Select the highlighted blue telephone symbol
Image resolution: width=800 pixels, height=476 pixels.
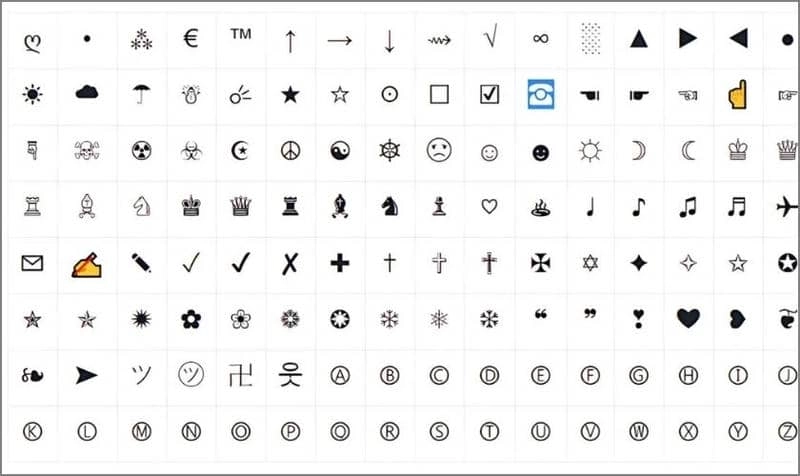(541, 94)
